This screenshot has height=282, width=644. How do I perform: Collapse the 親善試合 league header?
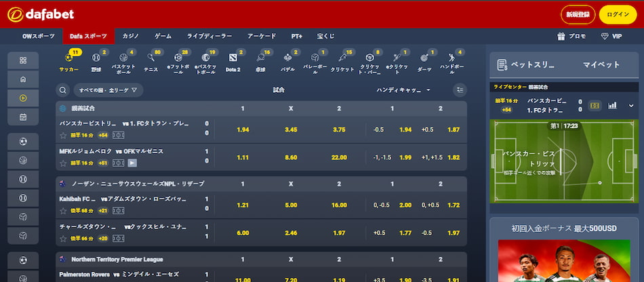[x=261, y=108]
